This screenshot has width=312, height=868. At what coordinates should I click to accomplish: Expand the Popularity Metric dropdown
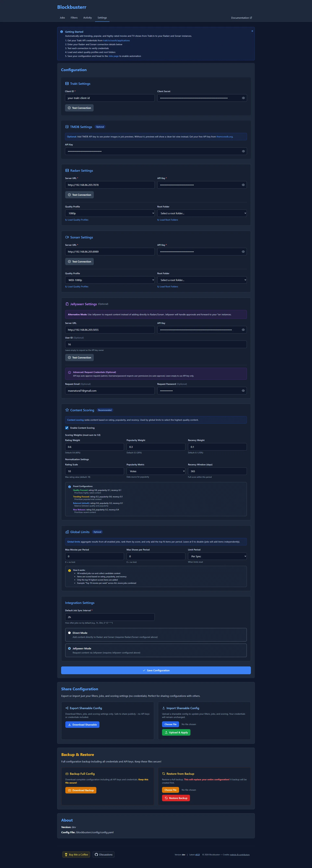click(x=156, y=471)
